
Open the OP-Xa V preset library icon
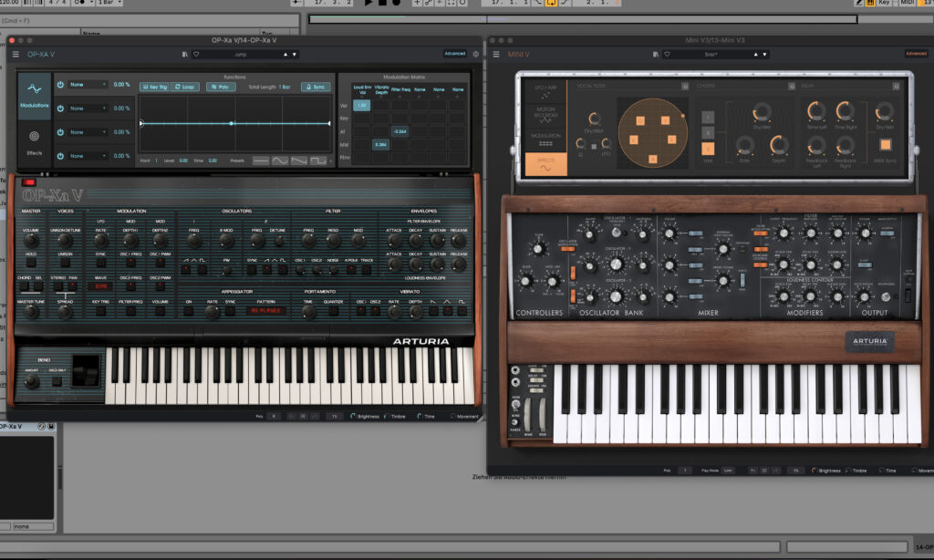[x=184, y=54]
